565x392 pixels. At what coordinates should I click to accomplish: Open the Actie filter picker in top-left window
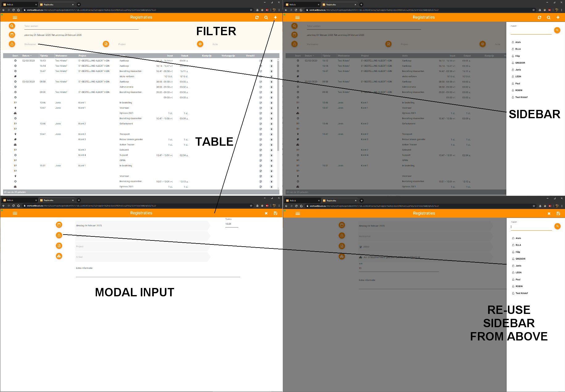click(215, 44)
